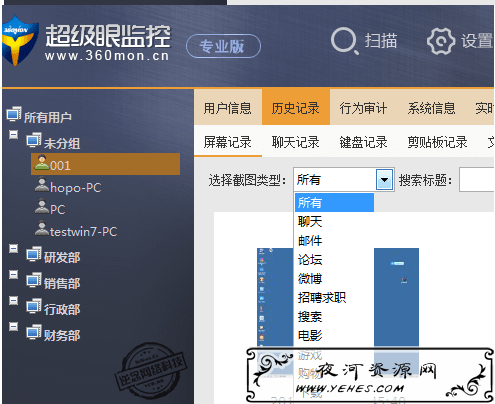
Task: Choose 聊天 from the dropdown list
Action: (310, 221)
